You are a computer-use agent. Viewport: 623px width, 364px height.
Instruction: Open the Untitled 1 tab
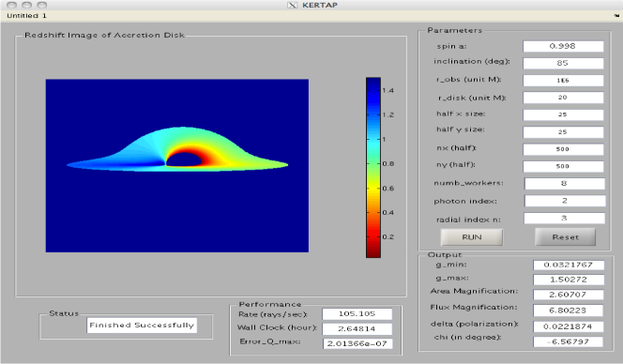pos(26,16)
